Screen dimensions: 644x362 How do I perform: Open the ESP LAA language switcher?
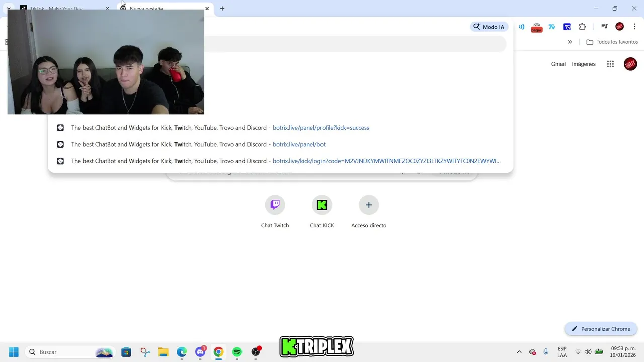(562, 352)
